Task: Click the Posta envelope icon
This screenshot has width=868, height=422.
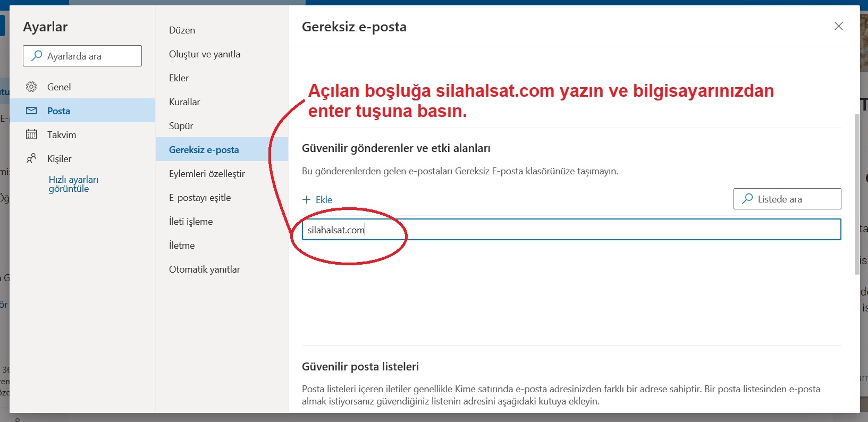Action: tap(31, 111)
